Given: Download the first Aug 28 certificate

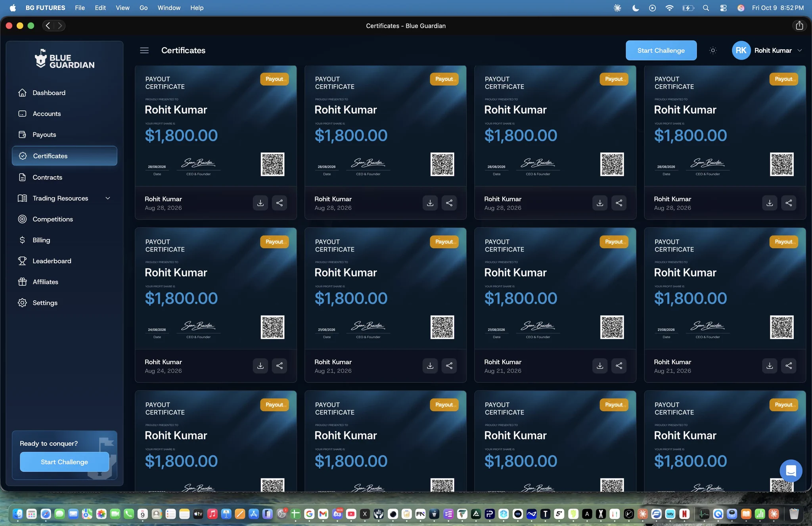Looking at the screenshot, I should [x=260, y=203].
